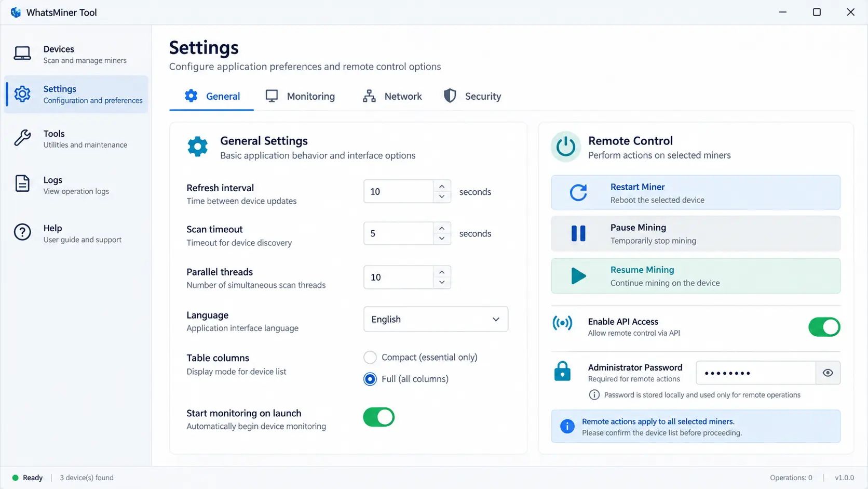Decrease Refresh interval with down arrow
The width and height of the screenshot is (868, 489).
(x=442, y=197)
